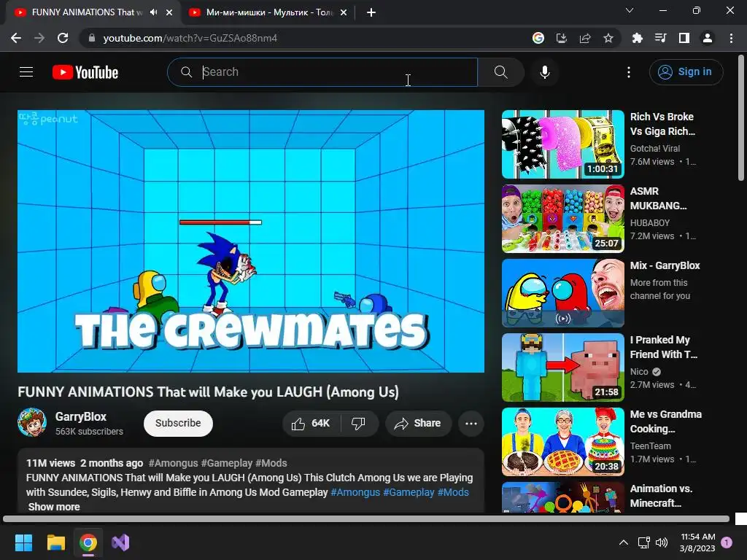Open ASMR MUKBANG video thumbnail
747x560 pixels.
point(562,219)
